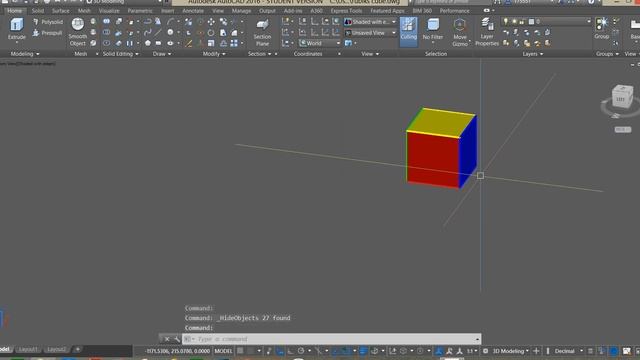Click the layer color swatch
Image resolution: width=640 pixels, height=360 pixels.
pyautogui.click(x=531, y=22)
